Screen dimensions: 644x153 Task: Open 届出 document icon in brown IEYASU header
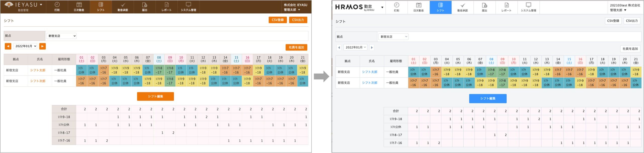(x=144, y=5)
